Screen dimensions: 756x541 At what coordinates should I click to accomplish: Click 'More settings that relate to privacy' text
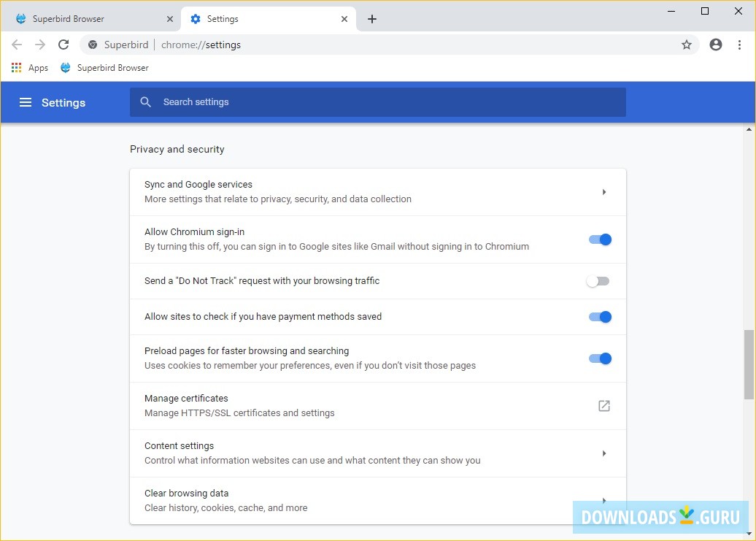278,199
